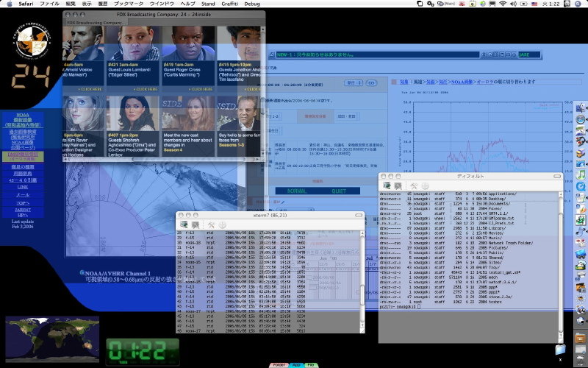Open the Safari menu in menu bar
The height and width of the screenshot is (368, 588).
(x=26, y=4)
